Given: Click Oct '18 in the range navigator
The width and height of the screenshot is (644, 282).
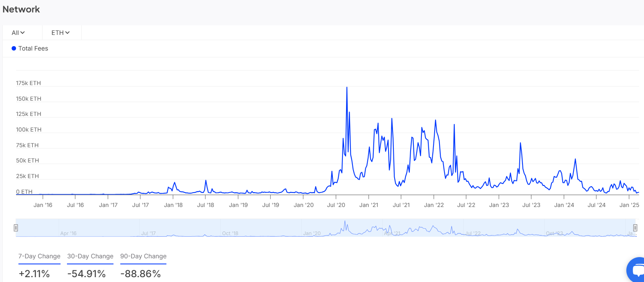Looking at the screenshot, I should [x=230, y=233].
